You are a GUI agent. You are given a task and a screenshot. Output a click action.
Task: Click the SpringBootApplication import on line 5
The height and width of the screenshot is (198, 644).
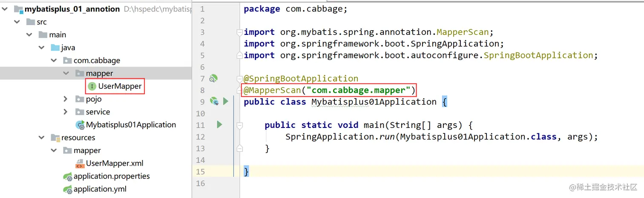pos(421,55)
